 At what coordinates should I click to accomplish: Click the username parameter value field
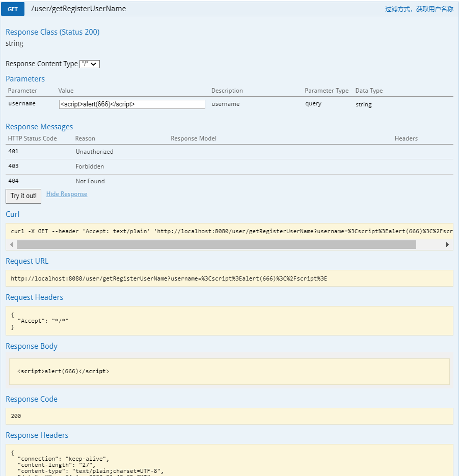coord(132,104)
